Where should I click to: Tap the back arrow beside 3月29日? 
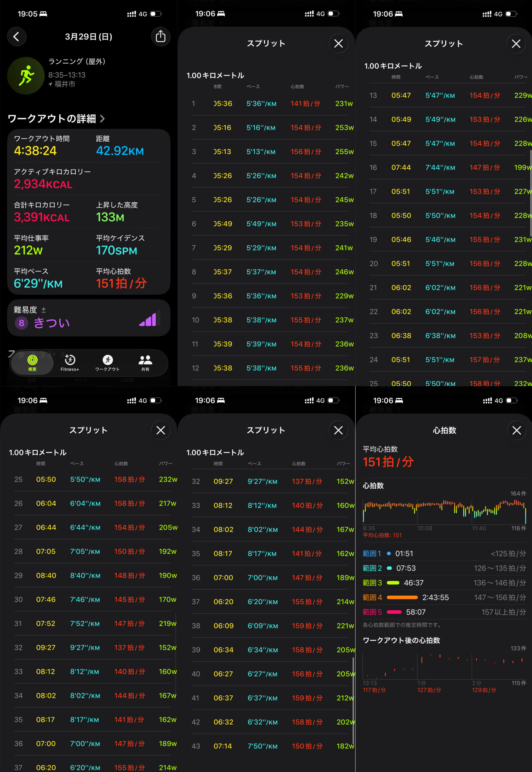coord(16,36)
